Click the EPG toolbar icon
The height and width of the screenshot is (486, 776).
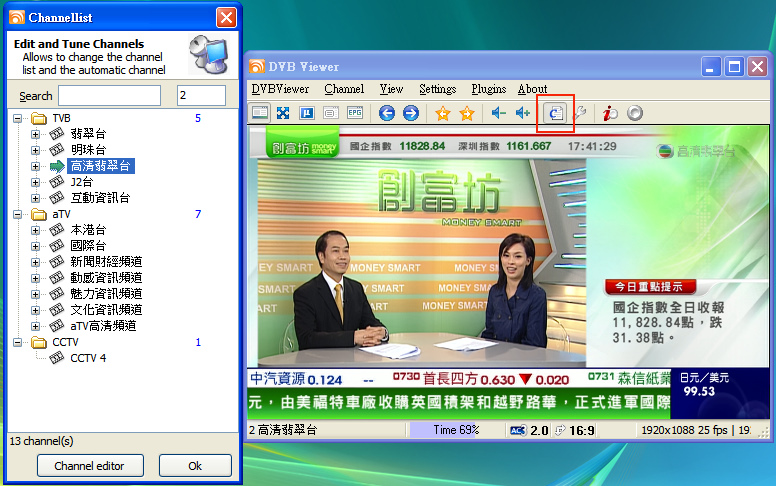click(355, 113)
